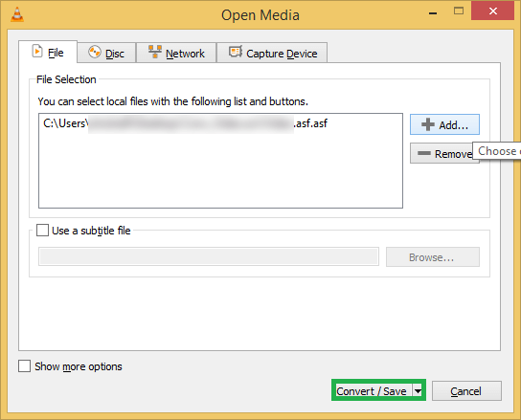
Task: Expand the Convert / Save dropdown arrow
Action: click(418, 390)
